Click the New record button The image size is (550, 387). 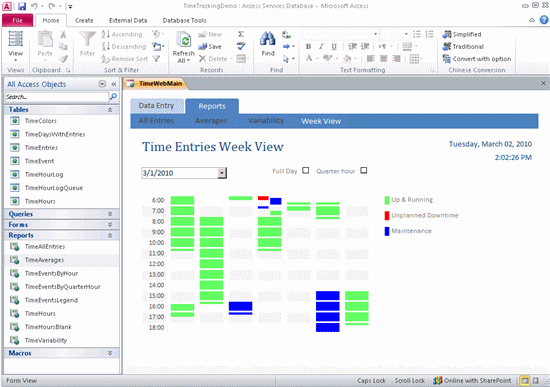[x=210, y=34]
